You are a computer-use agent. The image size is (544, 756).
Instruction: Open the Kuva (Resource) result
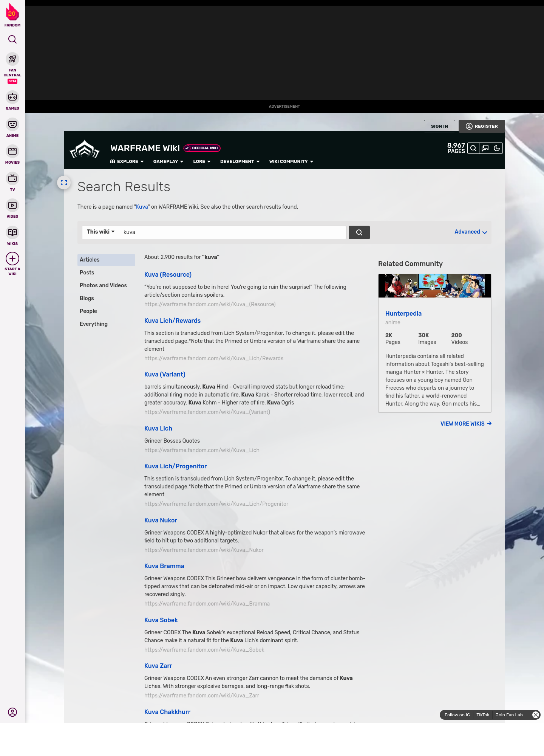pyautogui.click(x=168, y=274)
